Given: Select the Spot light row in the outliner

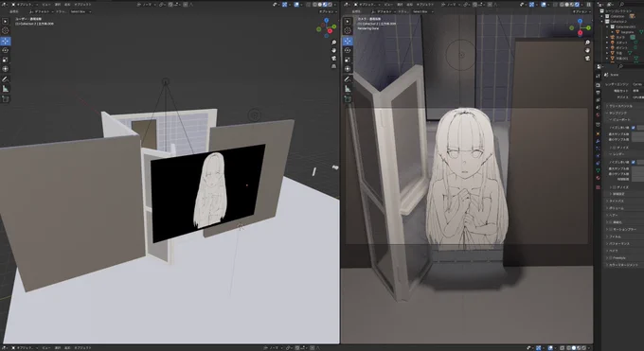Looking at the screenshot, I should tap(621, 43).
